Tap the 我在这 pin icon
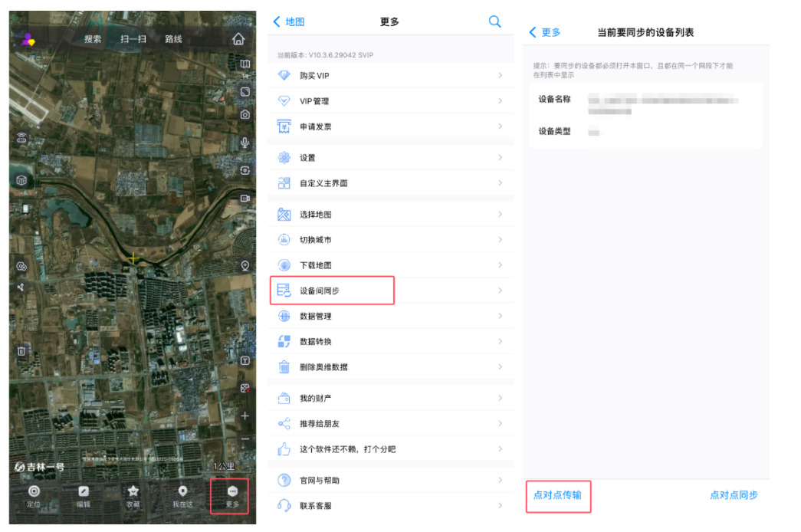This screenshot has width=801, height=532. pos(182,496)
